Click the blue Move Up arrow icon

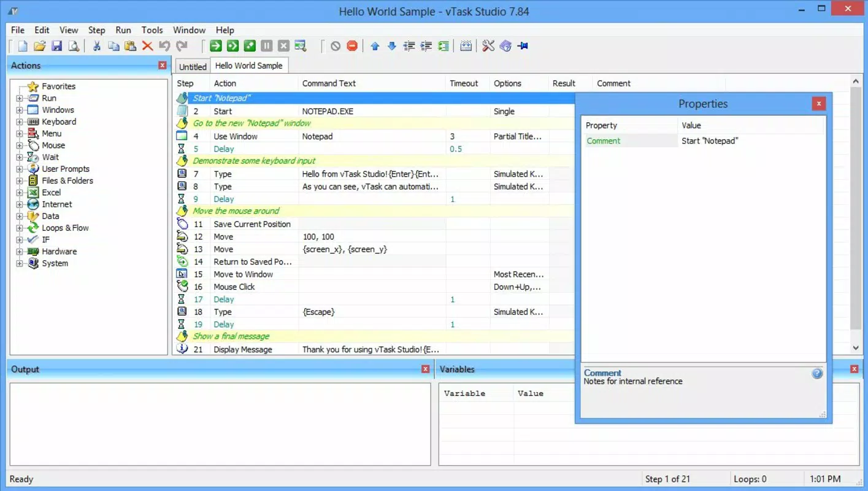[375, 46]
